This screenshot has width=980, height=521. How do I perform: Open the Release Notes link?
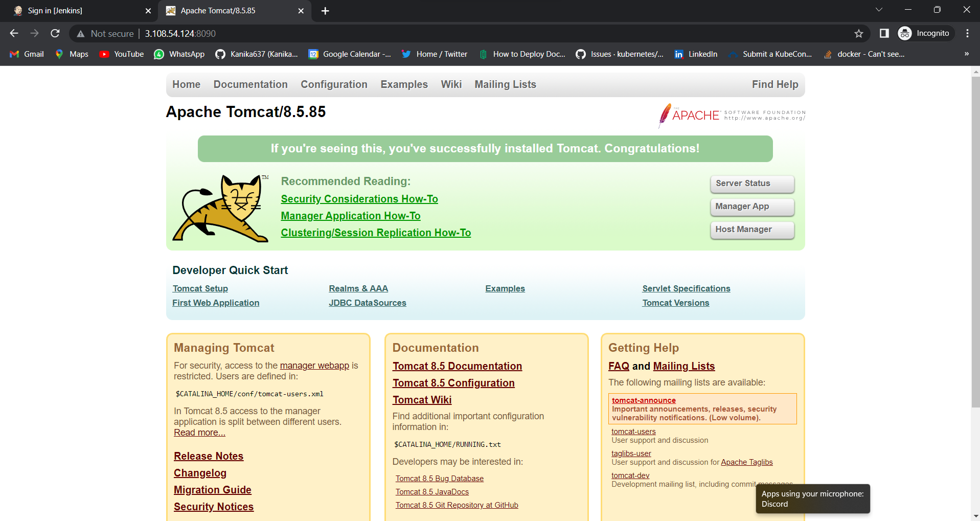(209, 456)
